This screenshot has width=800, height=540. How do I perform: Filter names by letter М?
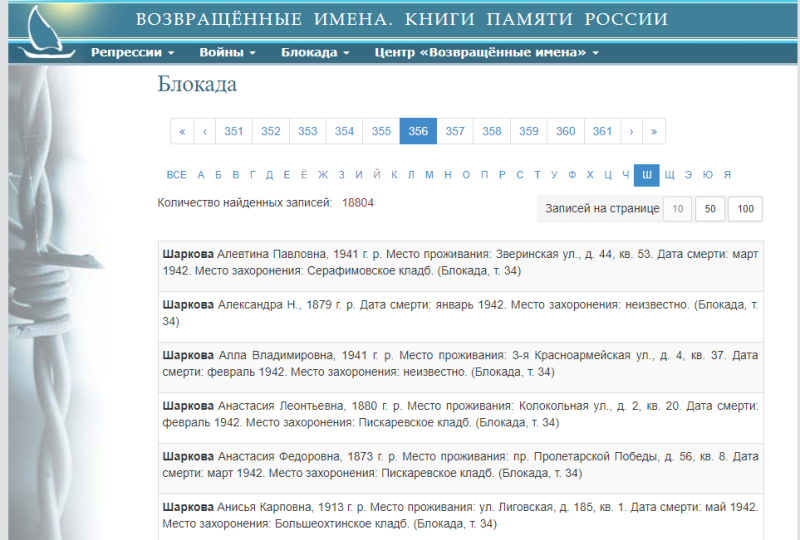[429, 175]
